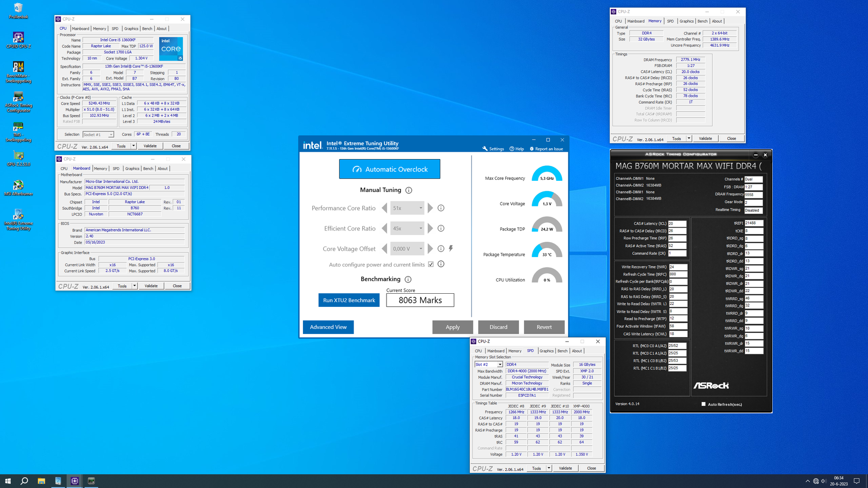Expand the Tools arrow in CPU-Z Mainboard window
868x488 pixels.
click(134, 286)
